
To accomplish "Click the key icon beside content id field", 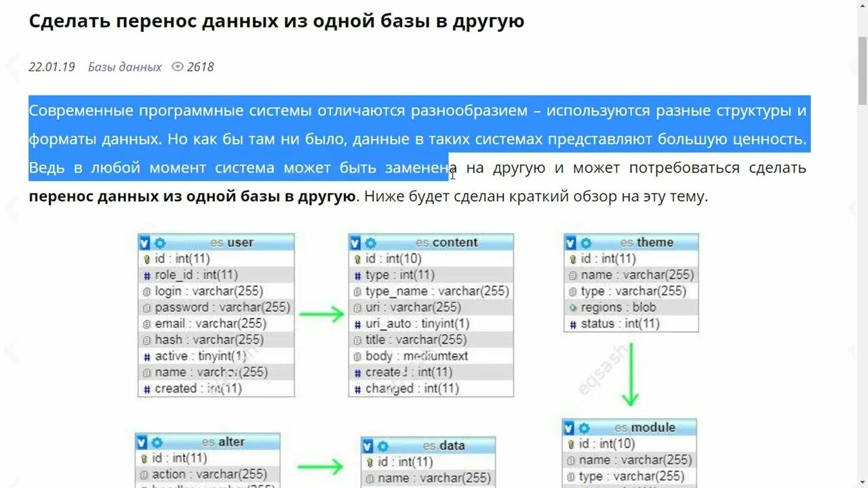I will [358, 258].
